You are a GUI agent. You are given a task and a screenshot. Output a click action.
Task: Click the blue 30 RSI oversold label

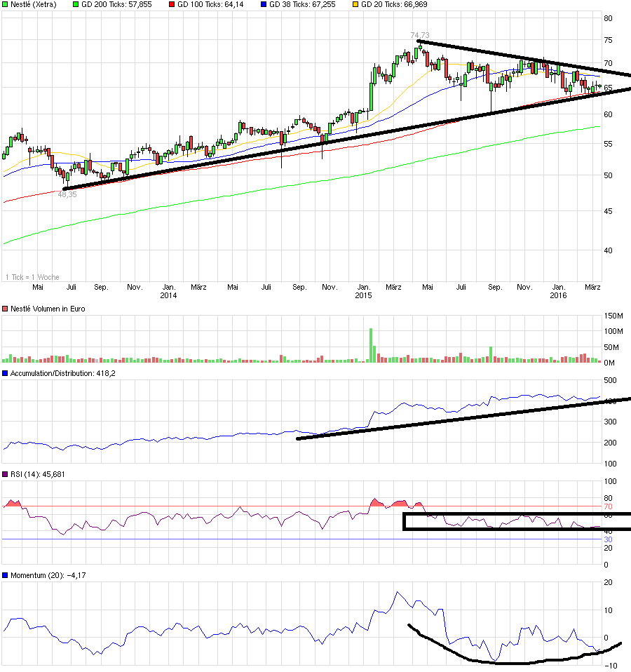[608, 539]
